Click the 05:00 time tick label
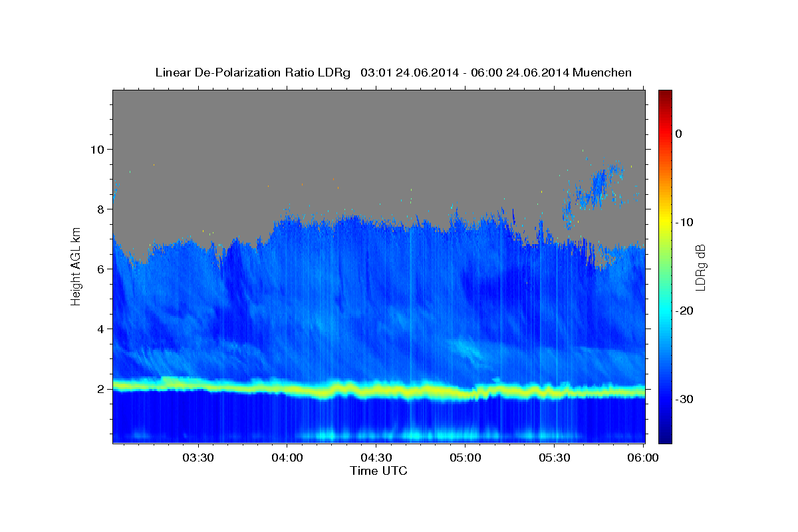 click(465, 458)
